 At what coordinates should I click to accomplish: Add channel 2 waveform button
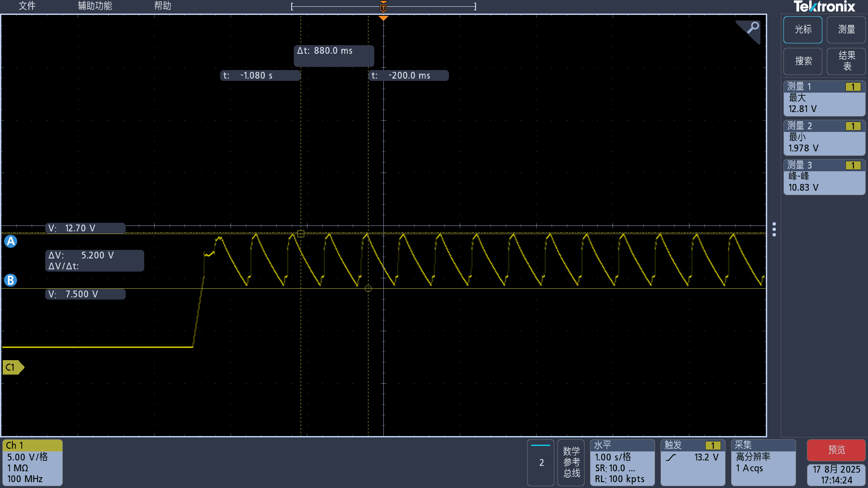tap(541, 462)
